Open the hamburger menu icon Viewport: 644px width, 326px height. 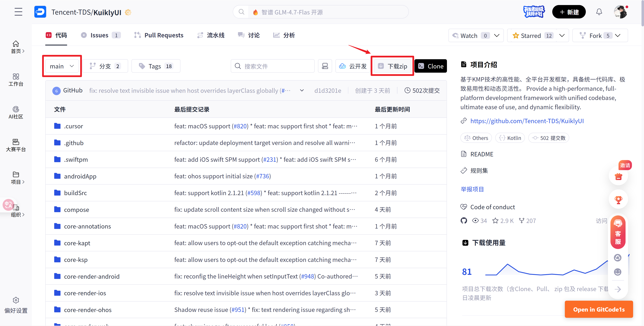coord(18,12)
